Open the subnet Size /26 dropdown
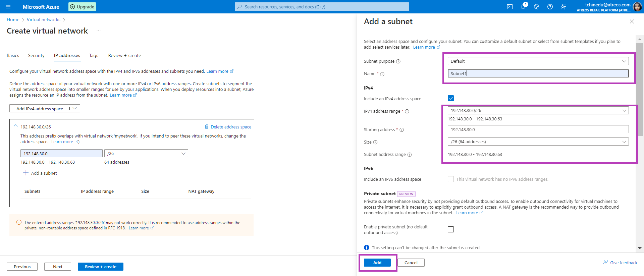 [x=538, y=142]
